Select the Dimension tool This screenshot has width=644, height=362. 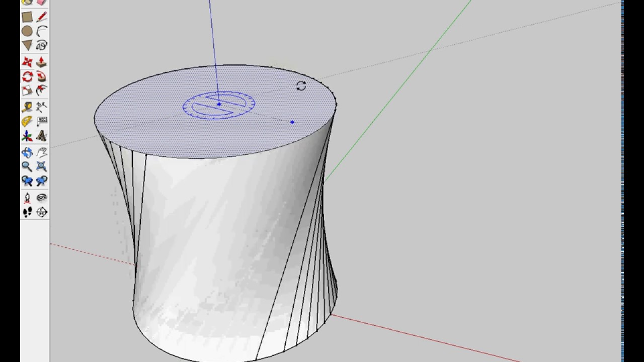click(x=42, y=107)
